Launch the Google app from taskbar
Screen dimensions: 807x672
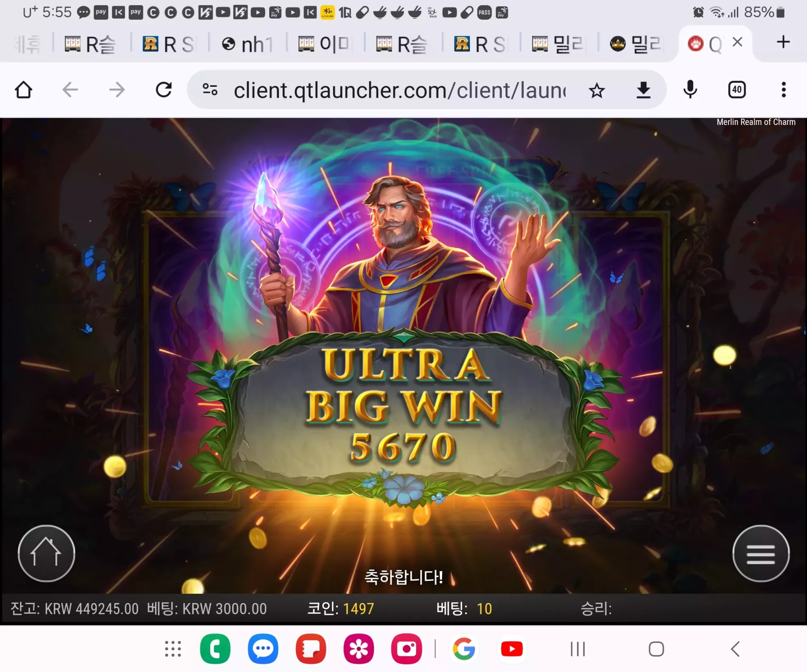[464, 649]
